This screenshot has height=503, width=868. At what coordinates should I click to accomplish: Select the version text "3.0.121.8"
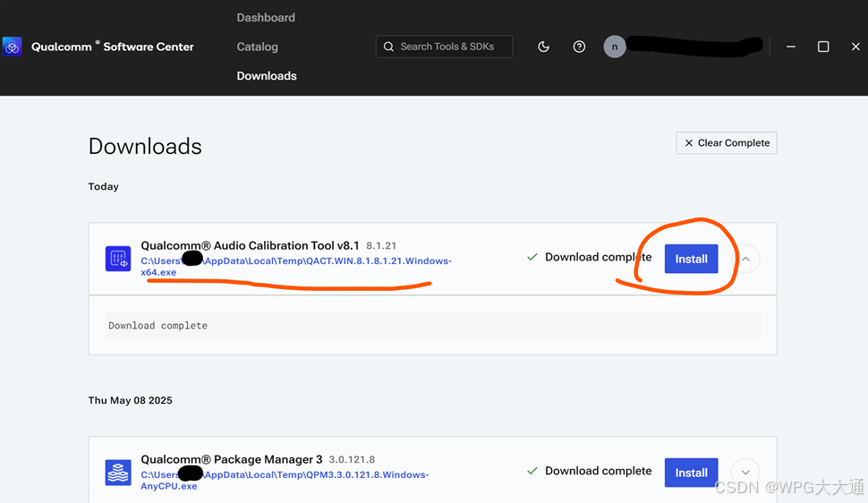click(x=352, y=459)
